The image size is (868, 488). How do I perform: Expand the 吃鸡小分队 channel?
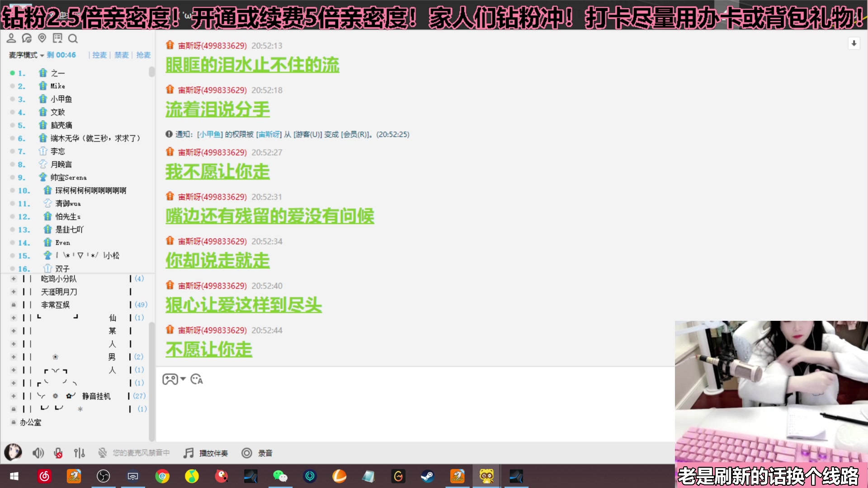13,279
